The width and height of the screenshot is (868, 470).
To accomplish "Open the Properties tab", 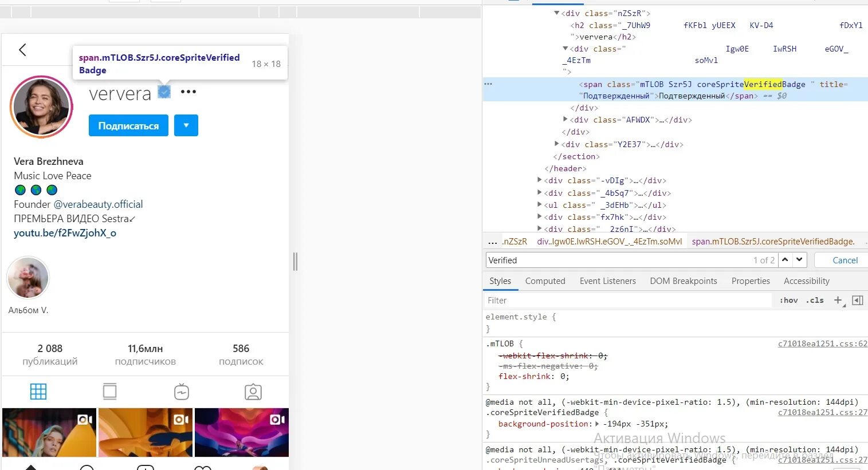I will [751, 281].
